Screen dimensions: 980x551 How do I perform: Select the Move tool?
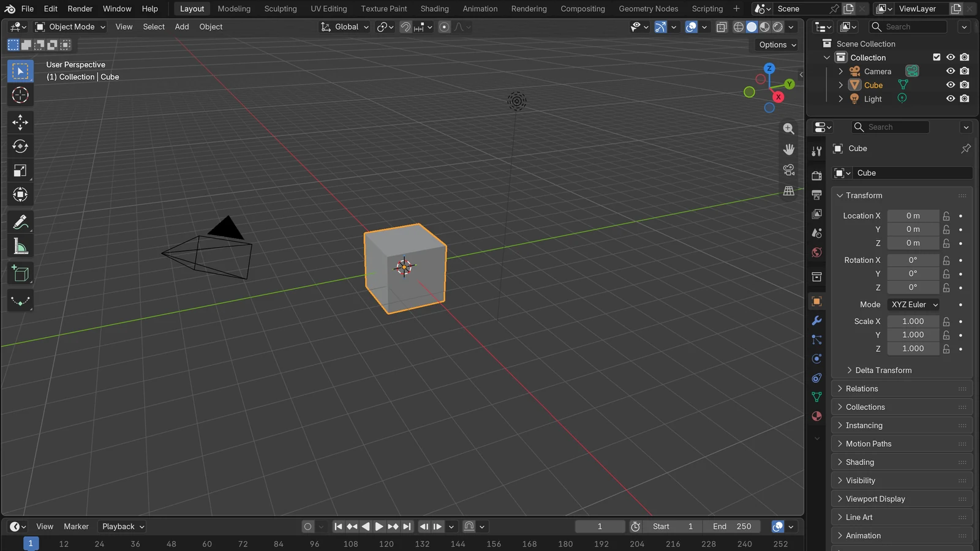(x=20, y=122)
